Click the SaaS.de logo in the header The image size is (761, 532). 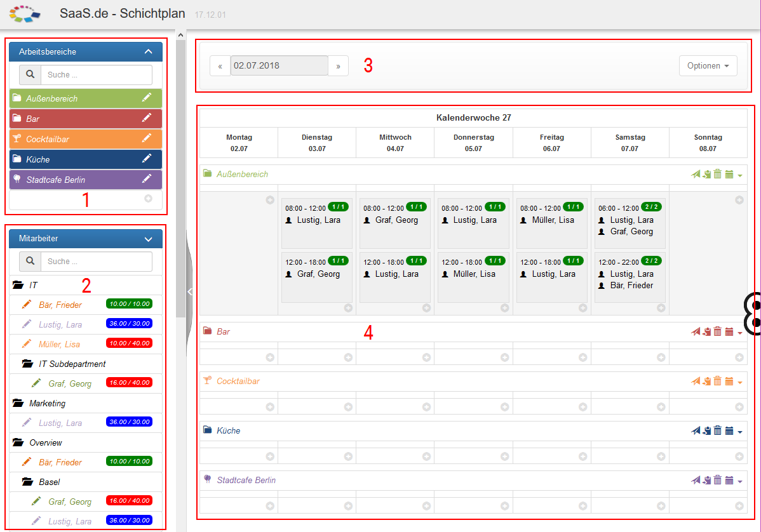click(25, 13)
